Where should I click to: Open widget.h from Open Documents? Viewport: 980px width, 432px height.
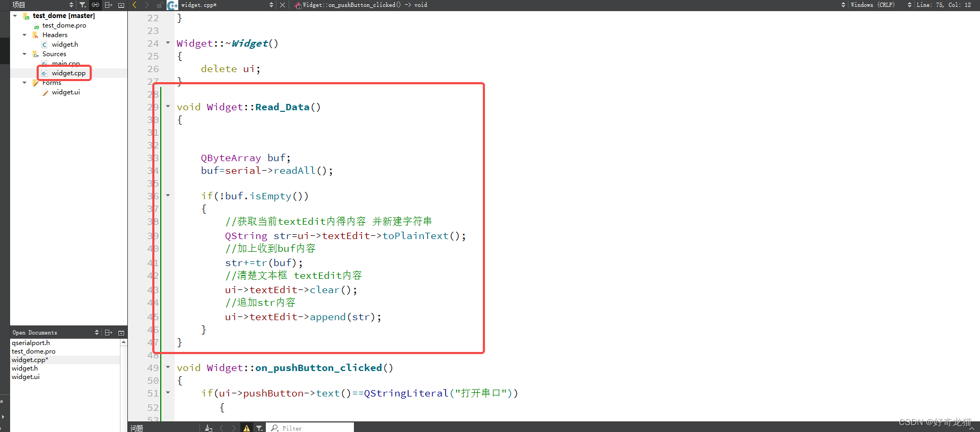25,368
